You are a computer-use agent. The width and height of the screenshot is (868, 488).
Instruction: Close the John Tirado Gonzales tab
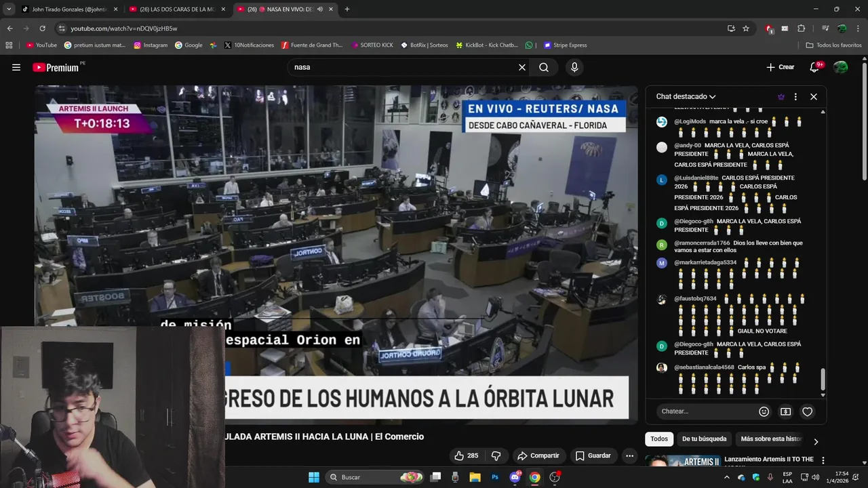point(115,9)
